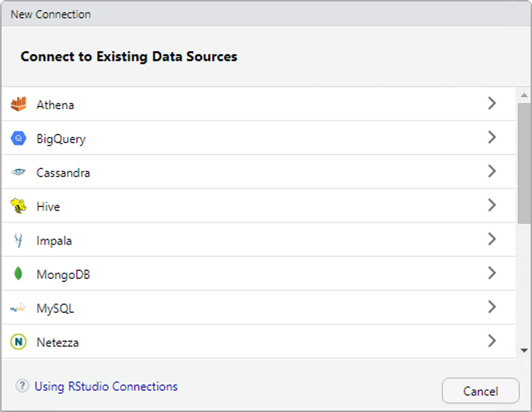Viewport: 532px width, 412px height.
Task: Click the Hive yellow bee-elephant icon
Action: pyautogui.click(x=18, y=206)
